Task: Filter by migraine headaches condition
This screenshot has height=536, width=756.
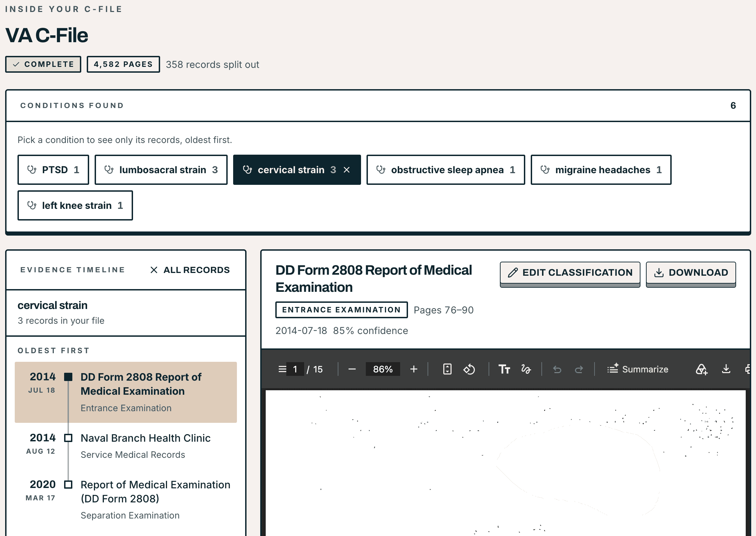Action: [601, 170]
